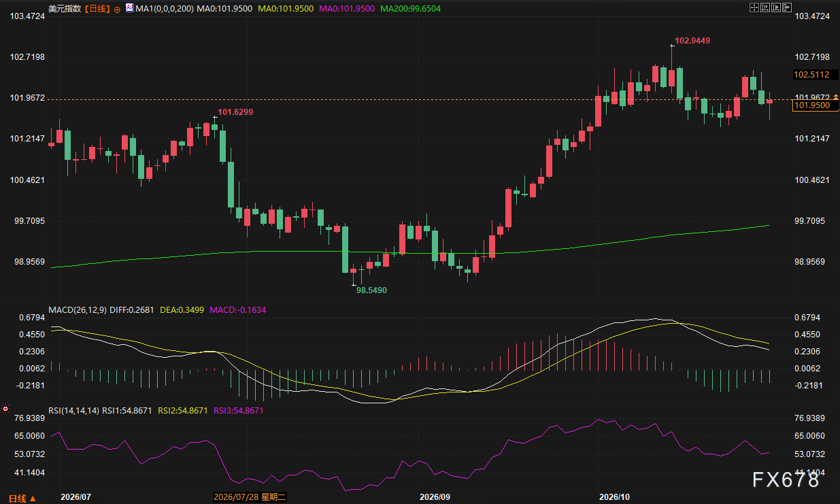The image size is (840, 504).
Task: Click the 102.9449 high price label
Action: [692, 41]
